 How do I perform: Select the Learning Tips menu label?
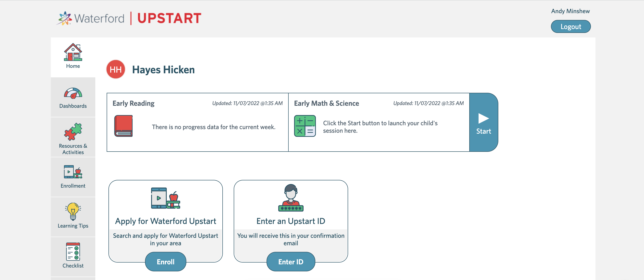point(73,226)
